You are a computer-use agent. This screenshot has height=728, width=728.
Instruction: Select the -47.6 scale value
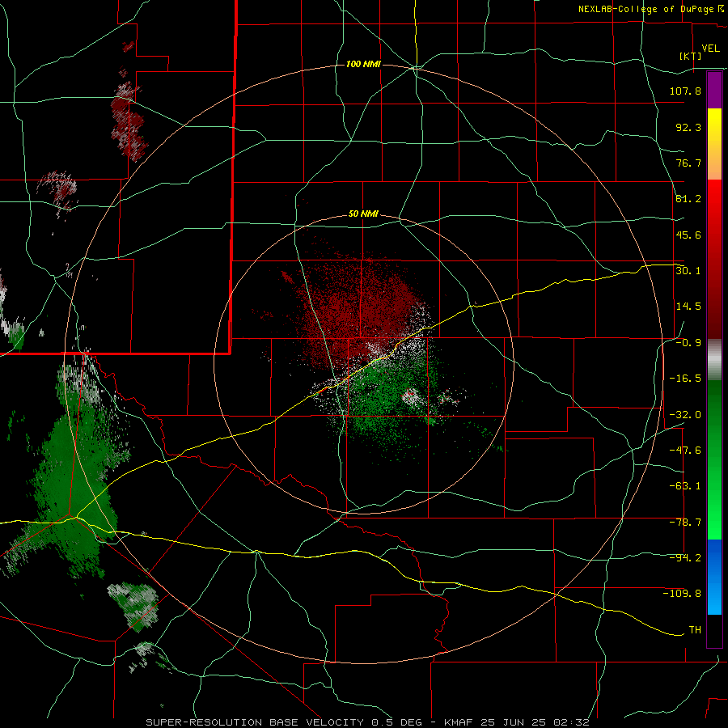[685, 451]
